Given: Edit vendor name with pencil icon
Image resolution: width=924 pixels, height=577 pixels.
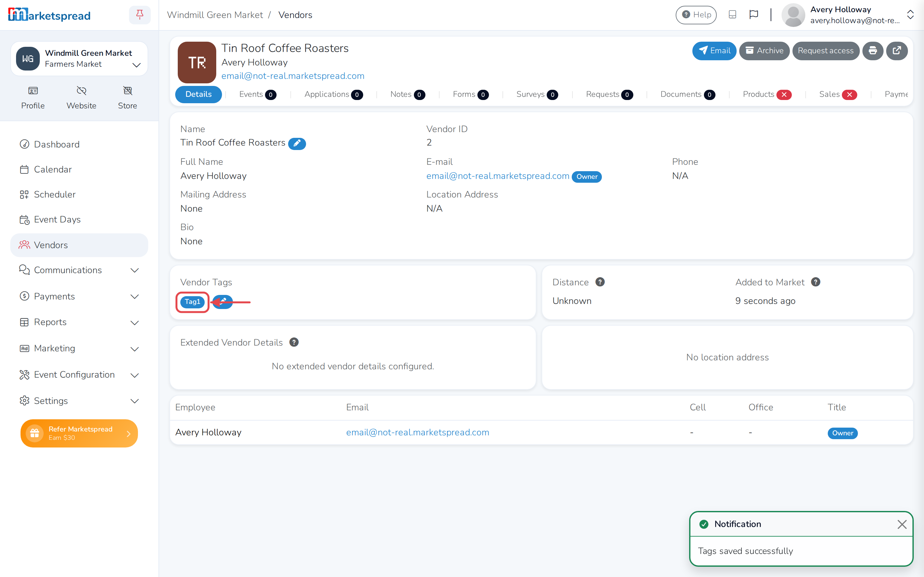Looking at the screenshot, I should [x=297, y=144].
